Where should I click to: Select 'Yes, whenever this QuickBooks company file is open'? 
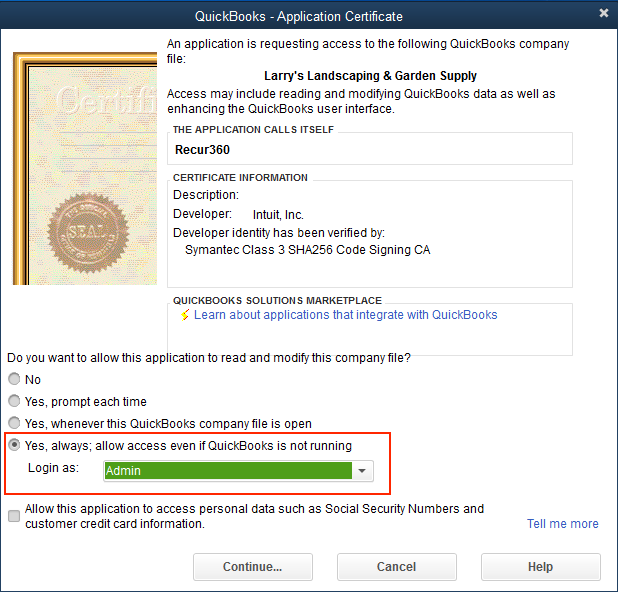click(14, 423)
